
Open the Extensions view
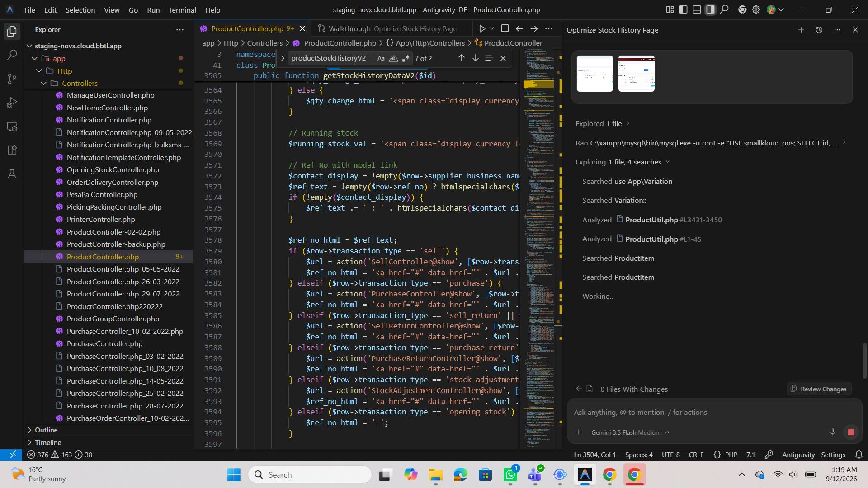point(12,150)
